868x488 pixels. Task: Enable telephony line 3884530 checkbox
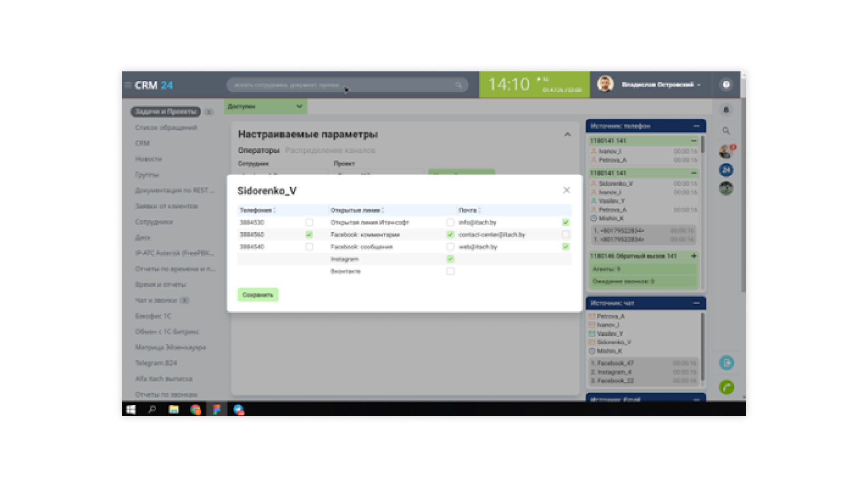(309, 222)
